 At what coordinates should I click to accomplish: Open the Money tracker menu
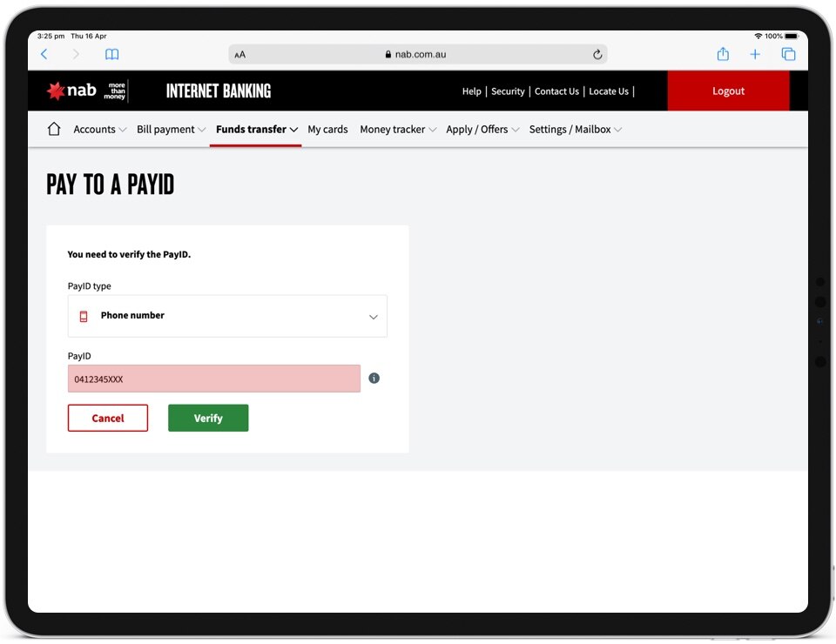coord(397,130)
